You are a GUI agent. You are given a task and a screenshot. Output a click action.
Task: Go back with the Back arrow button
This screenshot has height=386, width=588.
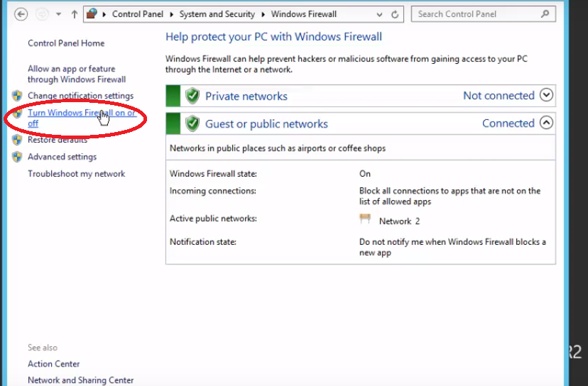21,15
